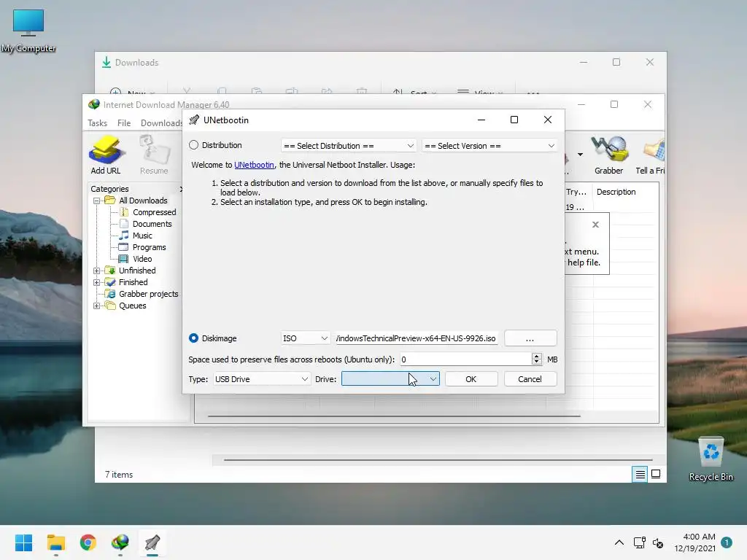Click the Video category film icon
The image size is (747, 560).
[123, 259]
